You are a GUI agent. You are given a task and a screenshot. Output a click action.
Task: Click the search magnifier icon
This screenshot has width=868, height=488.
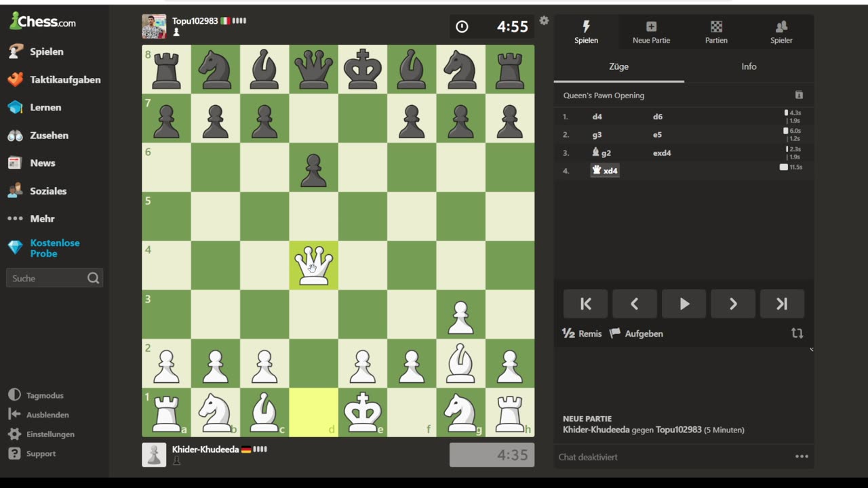(x=94, y=278)
